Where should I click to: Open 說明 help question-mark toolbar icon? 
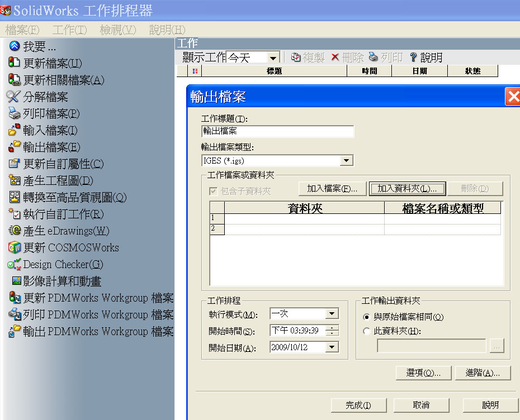pos(413,58)
